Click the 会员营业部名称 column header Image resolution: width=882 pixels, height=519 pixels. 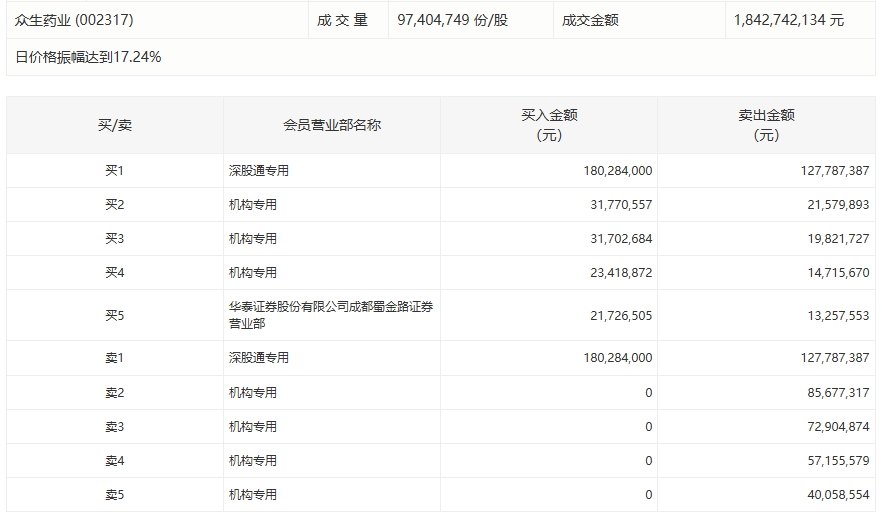pos(331,125)
